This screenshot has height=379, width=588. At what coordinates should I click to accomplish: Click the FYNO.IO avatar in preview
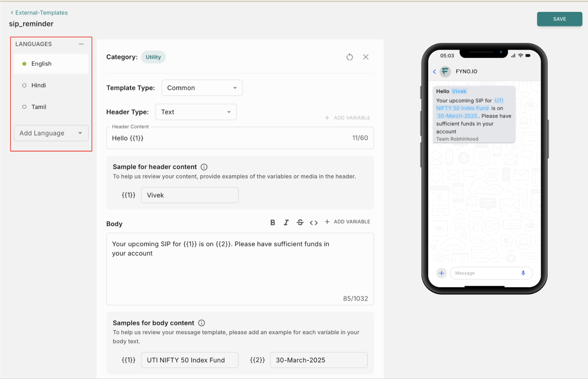445,71
